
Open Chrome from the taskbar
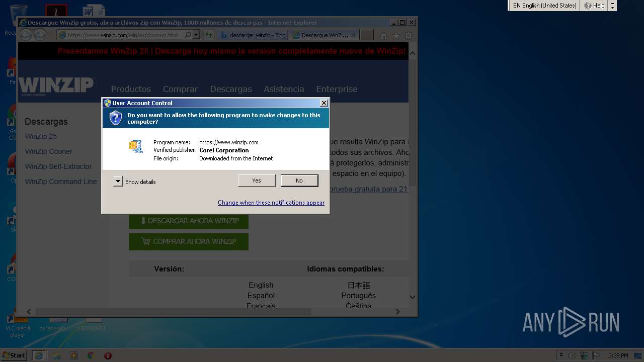pos(91,355)
